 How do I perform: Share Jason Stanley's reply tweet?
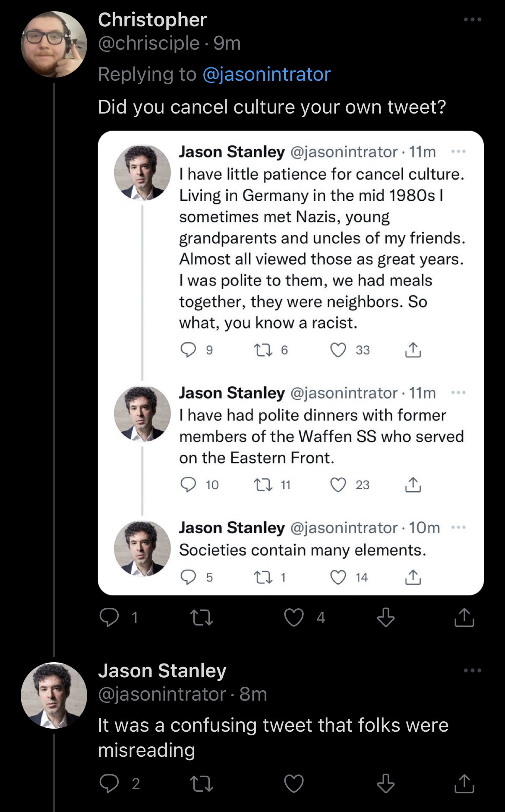coord(464,784)
